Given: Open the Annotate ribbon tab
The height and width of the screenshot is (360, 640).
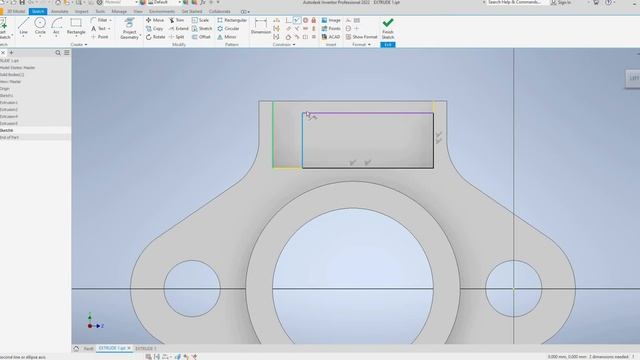Looking at the screenshot, I should point(60,11).
